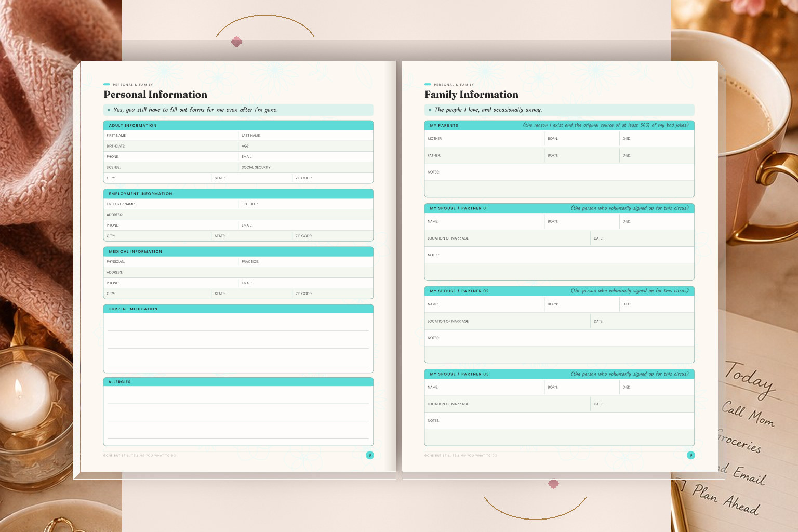The width and height of the screenshot is (798, 532).
Task: Click the AGE field
Action: point(306,146)
